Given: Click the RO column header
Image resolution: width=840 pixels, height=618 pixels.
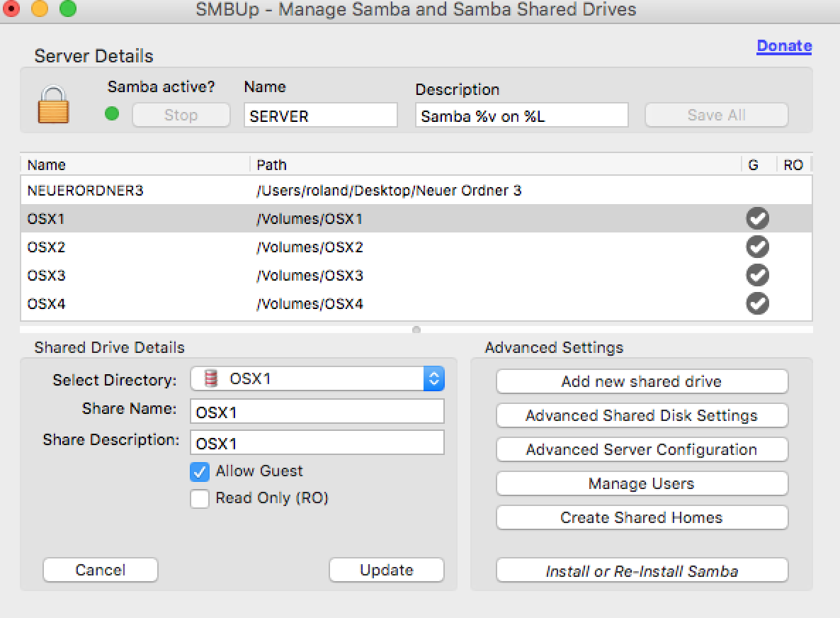Looking at the screenshot, I should pos(793,164).
